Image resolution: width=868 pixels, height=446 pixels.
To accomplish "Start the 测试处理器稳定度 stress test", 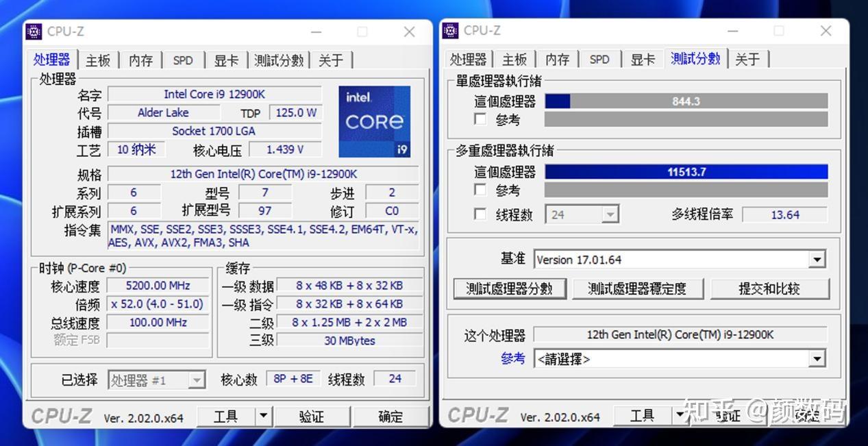I will pos(638,289).
